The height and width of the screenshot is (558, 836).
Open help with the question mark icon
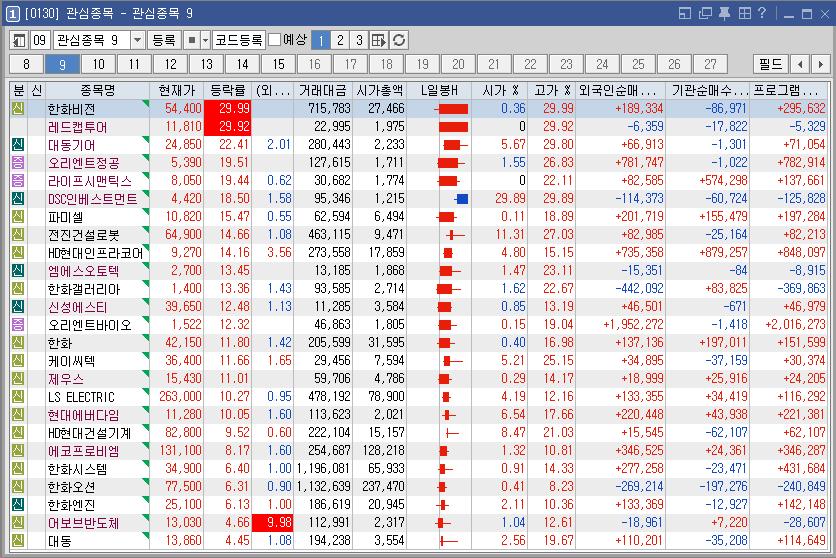762,13
